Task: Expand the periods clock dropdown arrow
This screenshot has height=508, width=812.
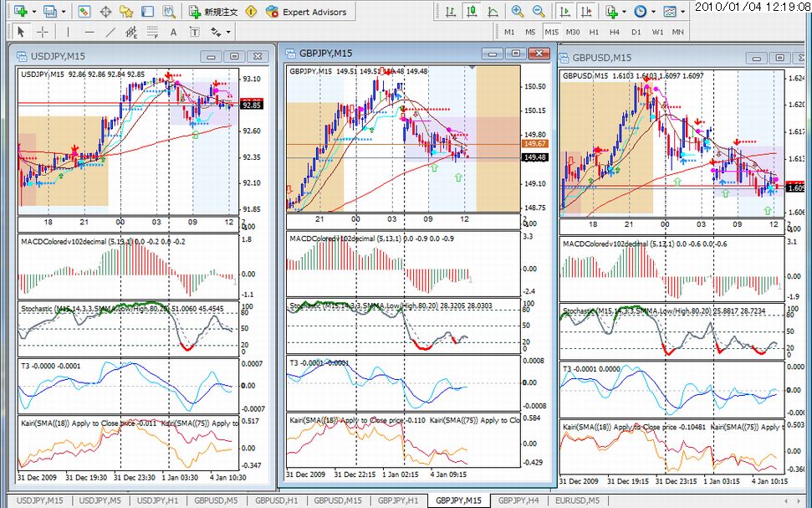Action: [x=654, y=12]
